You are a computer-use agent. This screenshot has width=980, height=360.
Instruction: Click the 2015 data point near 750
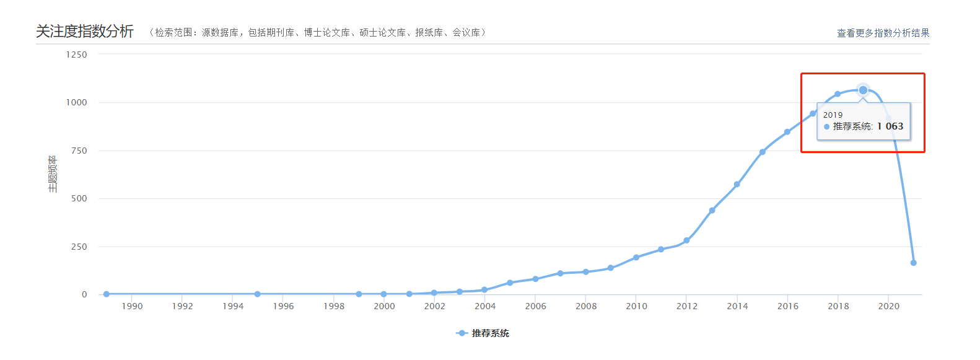click(762, 152)
